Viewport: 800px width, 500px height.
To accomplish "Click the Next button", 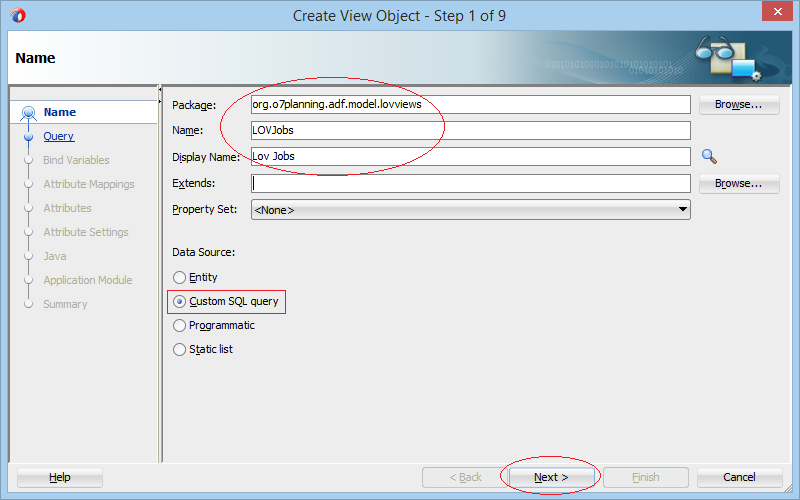I will (551, 478).
